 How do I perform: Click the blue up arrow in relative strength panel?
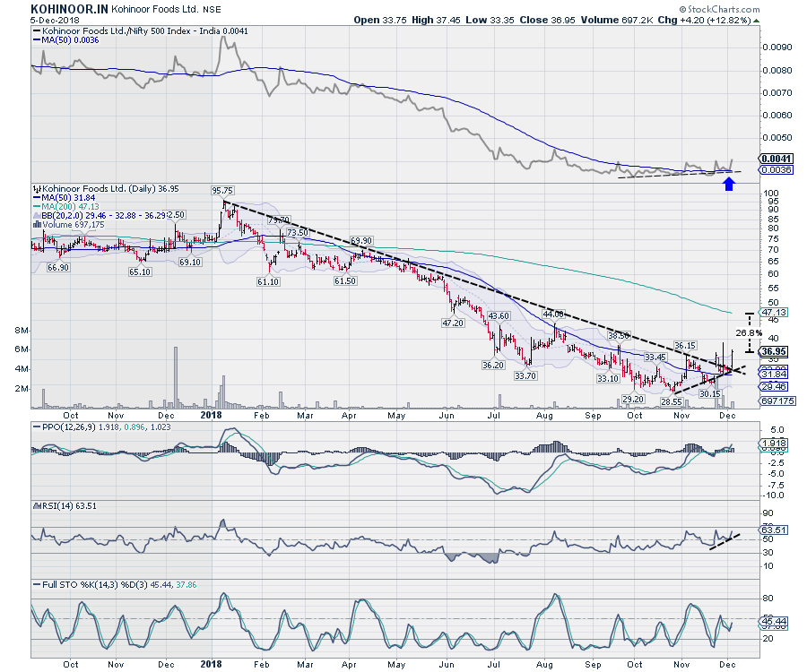(x=730, y=185)
